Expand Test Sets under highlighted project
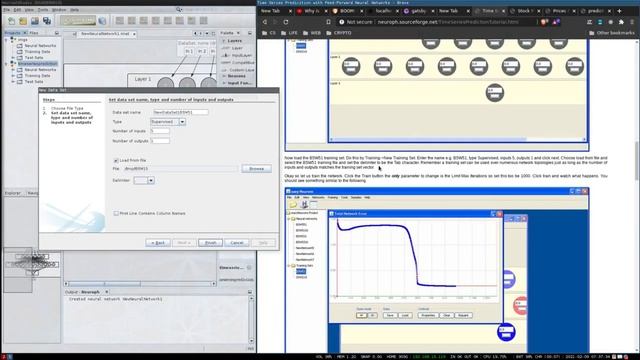This screenshot has height=360, width=640. [13, 82]
